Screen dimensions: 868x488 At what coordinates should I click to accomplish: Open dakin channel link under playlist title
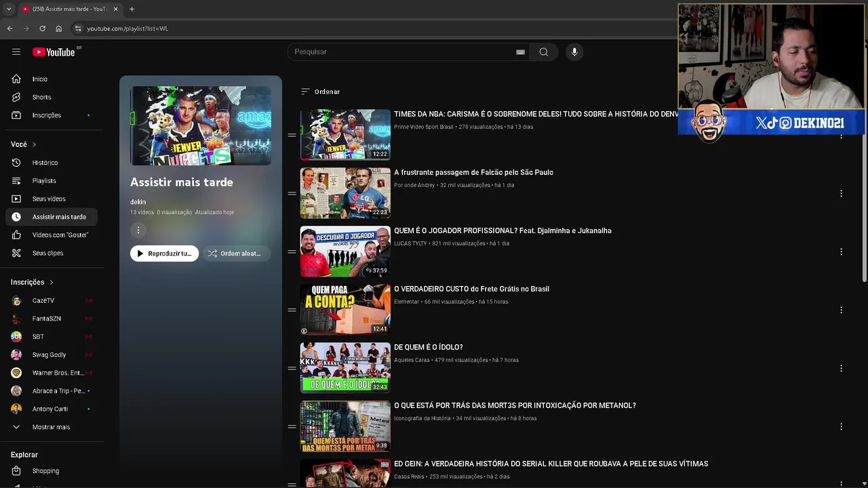click(138, 202)
